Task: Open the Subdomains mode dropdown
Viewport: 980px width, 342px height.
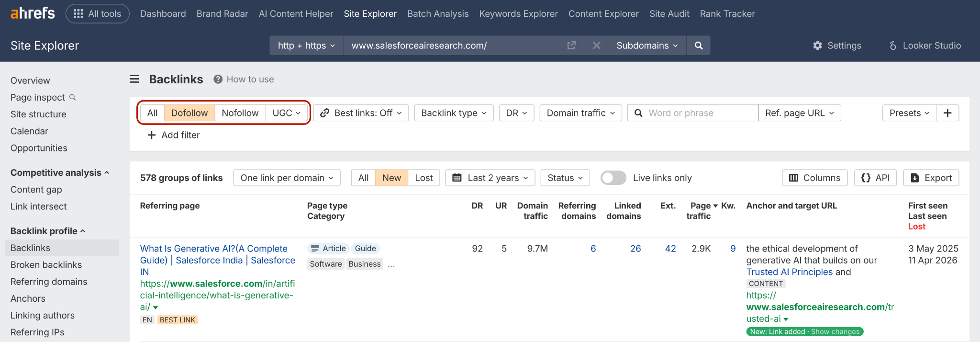Action: pyautogui.click(x=647, y=46)
